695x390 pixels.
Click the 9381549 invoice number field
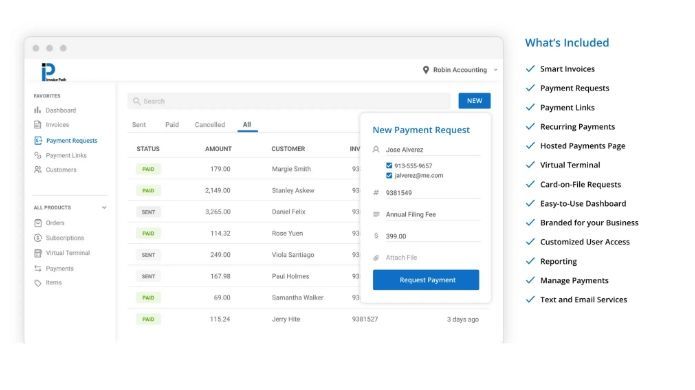point(432,193)
